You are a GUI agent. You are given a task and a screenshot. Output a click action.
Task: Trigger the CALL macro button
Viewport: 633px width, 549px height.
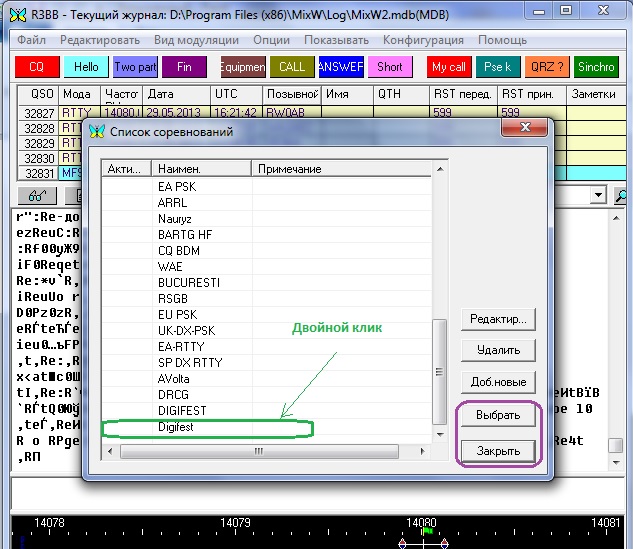292,67
